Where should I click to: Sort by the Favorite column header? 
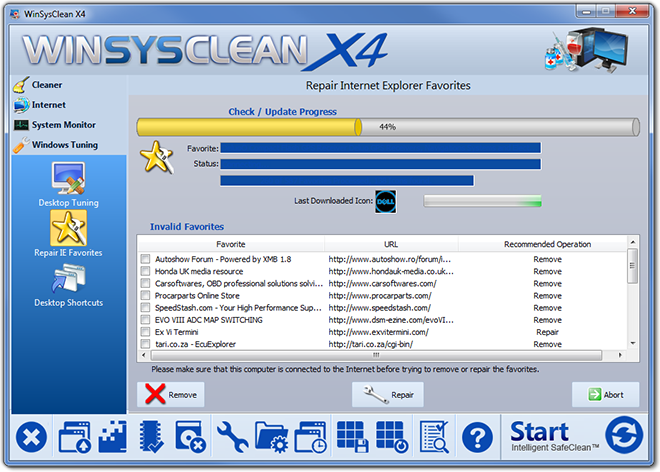pos(231,244)
